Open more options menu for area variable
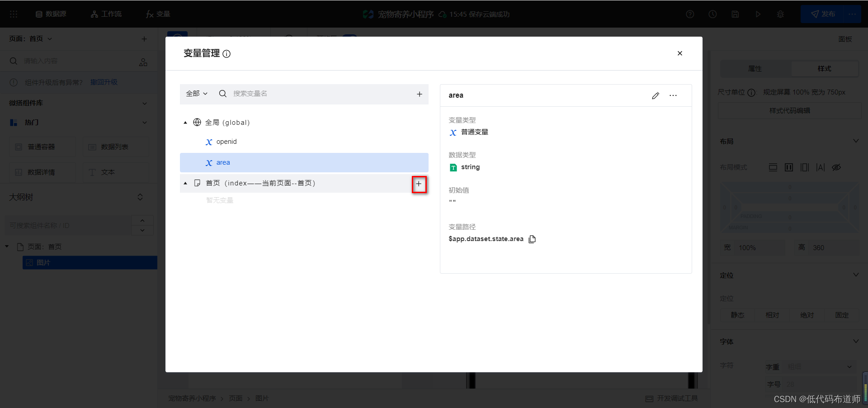868x408 pixels. pyautogui.click(x=673, y=95)
